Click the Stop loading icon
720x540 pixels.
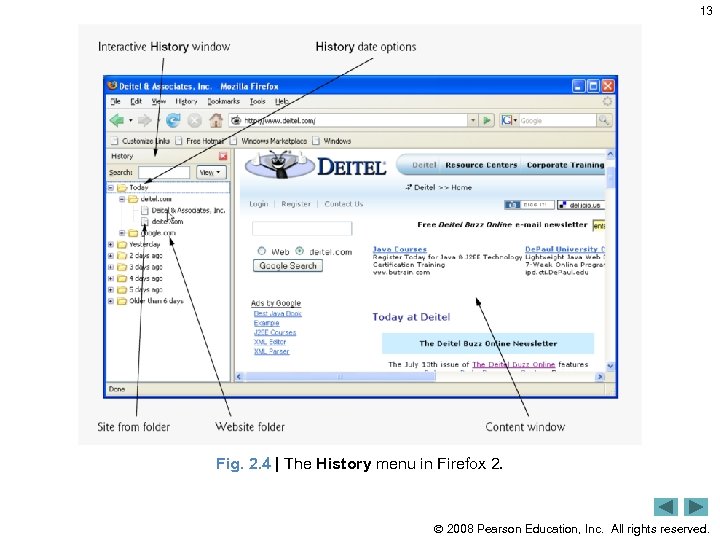point(195,121)
